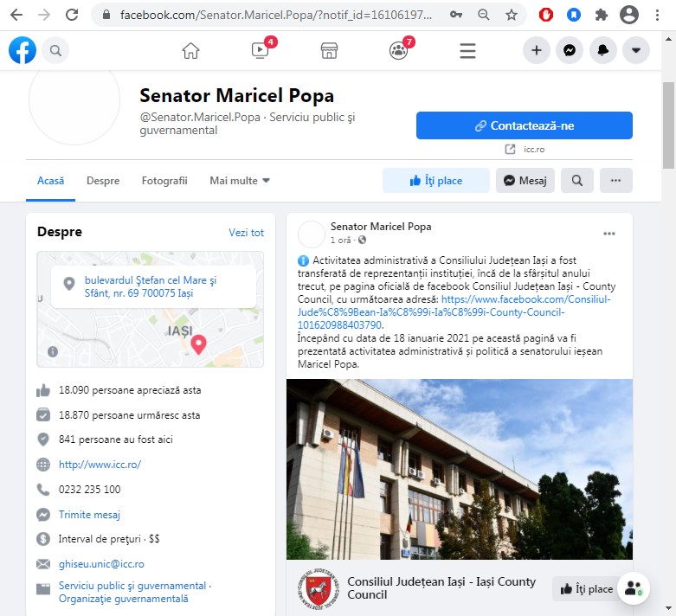Search within the page using magnifier button

[577, 181]
